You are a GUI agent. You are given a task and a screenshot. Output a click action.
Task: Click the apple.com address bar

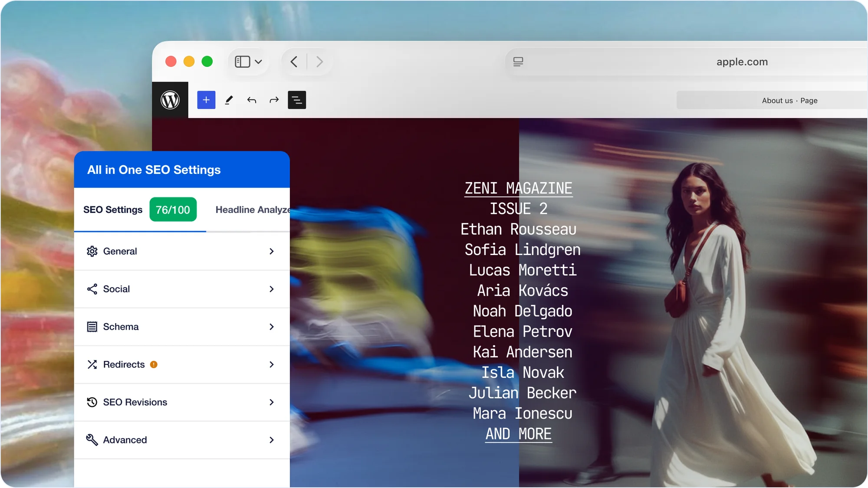click(x=742, y=62)
